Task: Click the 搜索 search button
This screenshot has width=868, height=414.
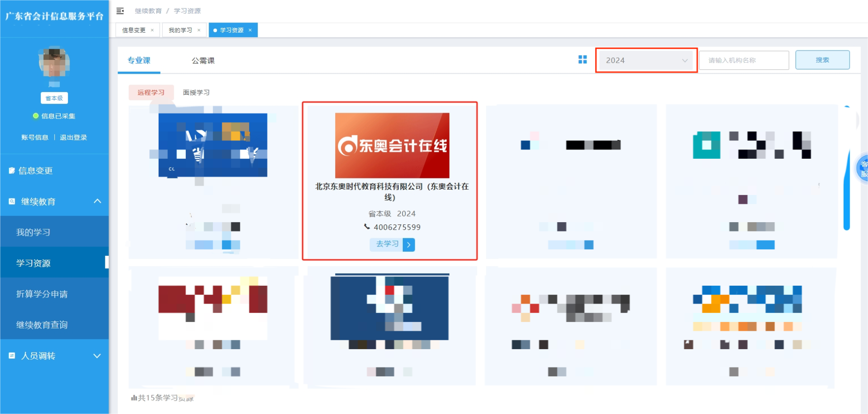Action: pyautogui.click(x=822, y=59)
